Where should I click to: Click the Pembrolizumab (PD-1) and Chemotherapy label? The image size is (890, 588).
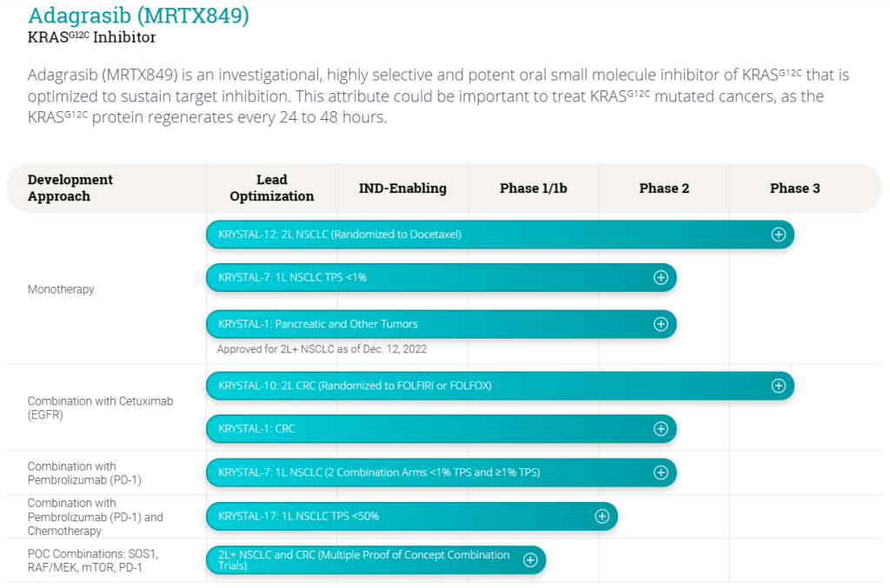(95, 517)
